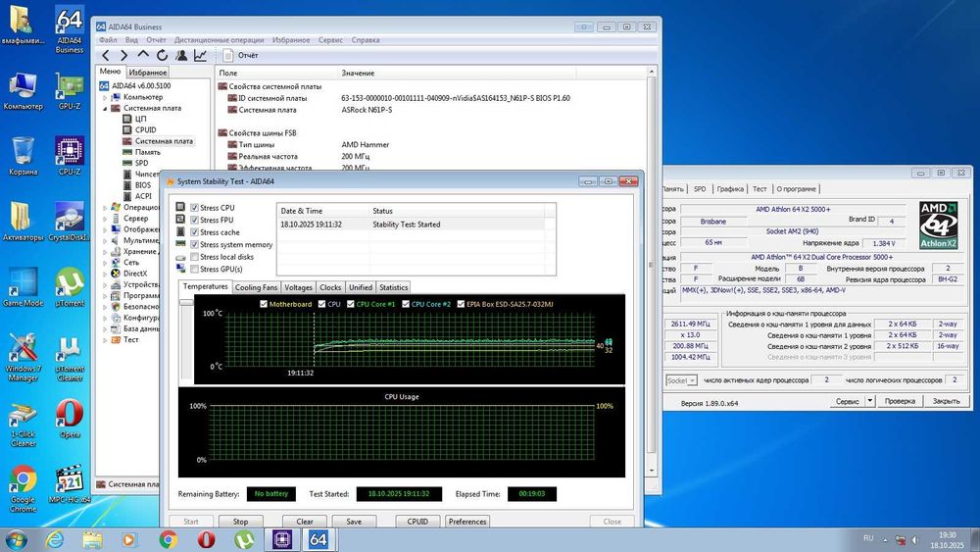Viewport: 980px width, 552px height.
Task: Switch to the Избранное tab in AIDA64
Action: coord(148,73)
